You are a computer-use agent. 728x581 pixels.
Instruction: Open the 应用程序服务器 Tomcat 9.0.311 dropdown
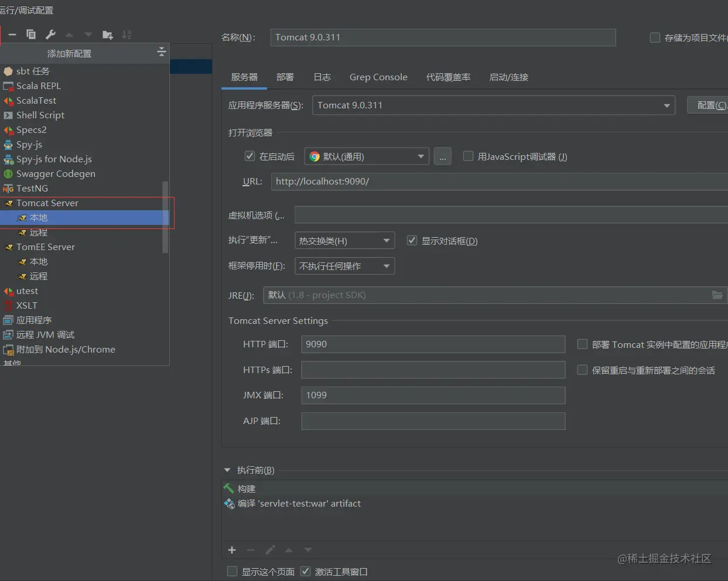click(494, 105)
